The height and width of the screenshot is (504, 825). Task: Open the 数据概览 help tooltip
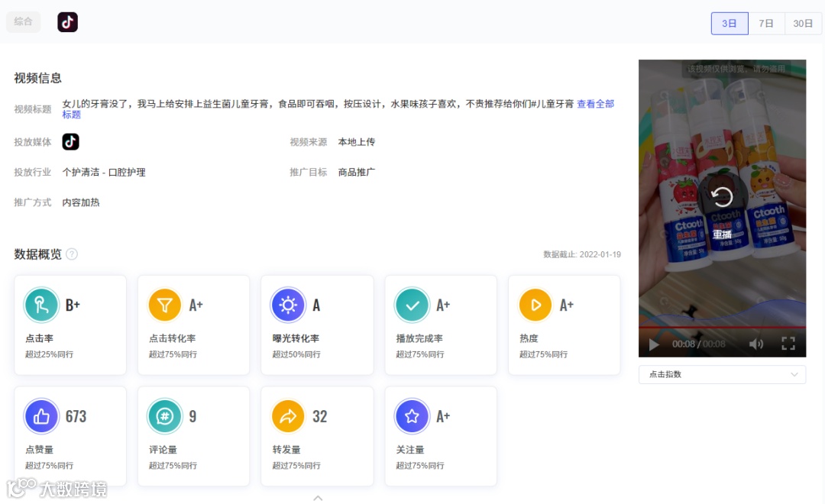73,254
